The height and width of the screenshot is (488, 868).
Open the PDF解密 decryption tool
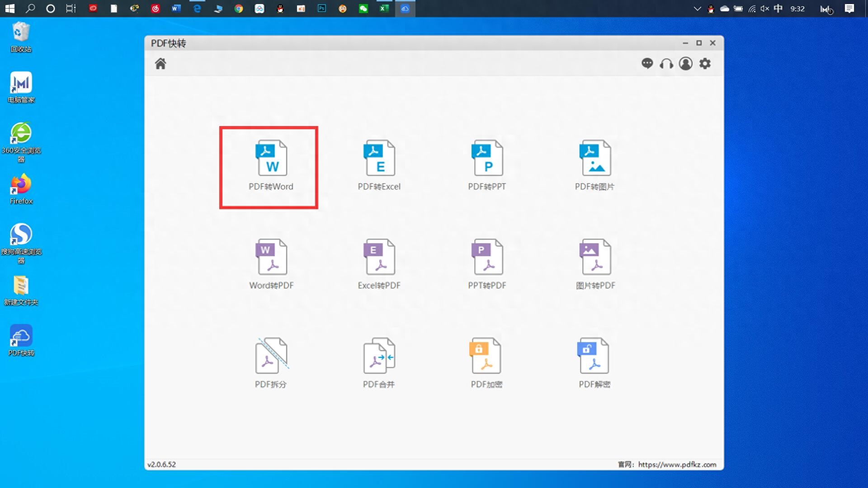click(595, 363)
